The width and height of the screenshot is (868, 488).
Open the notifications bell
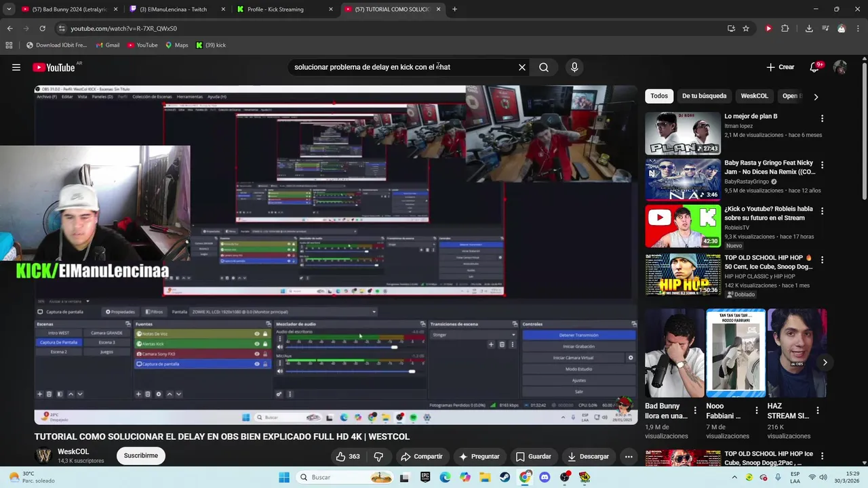815,67
